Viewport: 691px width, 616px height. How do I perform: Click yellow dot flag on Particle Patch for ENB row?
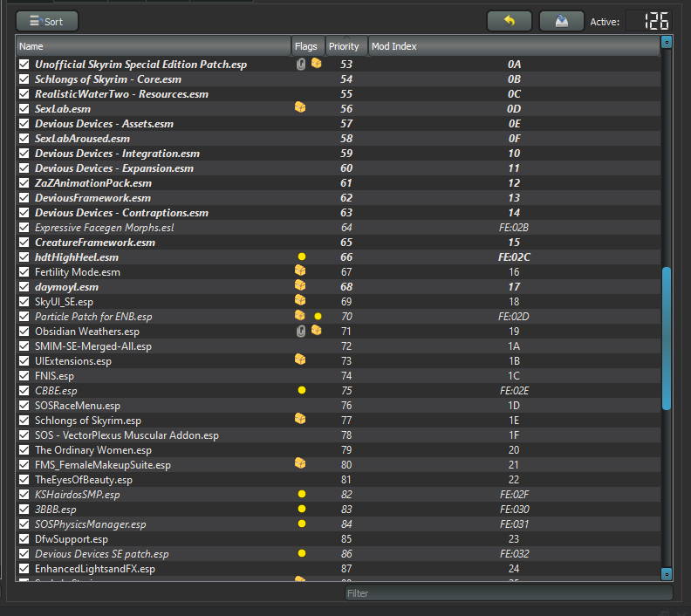pos(318,317)
